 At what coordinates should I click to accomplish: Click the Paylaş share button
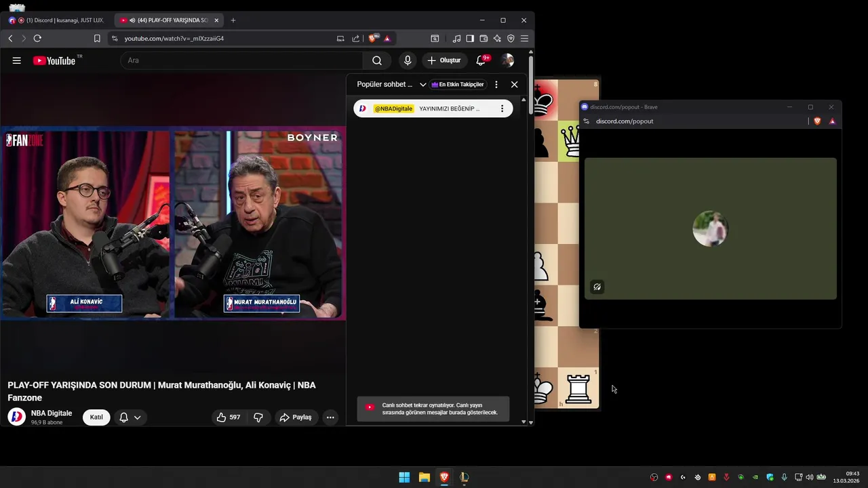[x=296, y=418]
